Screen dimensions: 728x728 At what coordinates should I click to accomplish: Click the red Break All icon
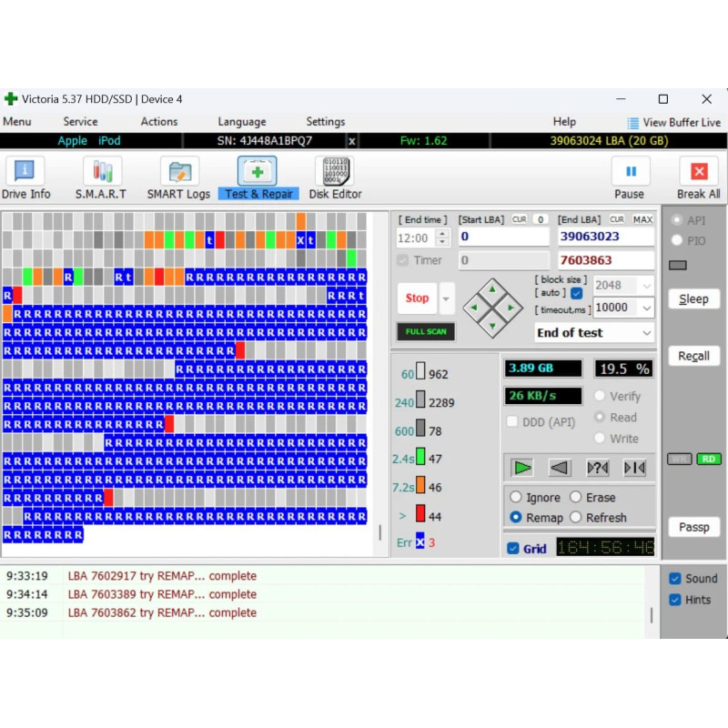click(699, 171)
